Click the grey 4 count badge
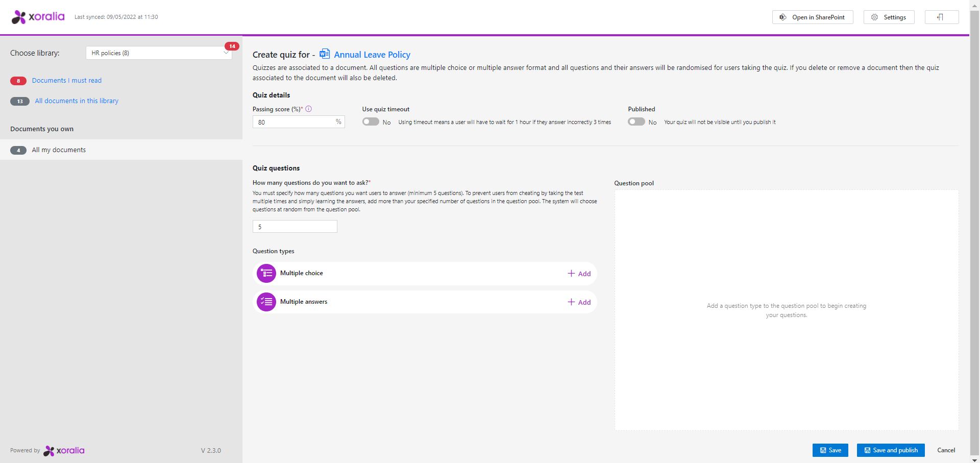The height and width of the screenshot is (463, 980). click(18, 150)
